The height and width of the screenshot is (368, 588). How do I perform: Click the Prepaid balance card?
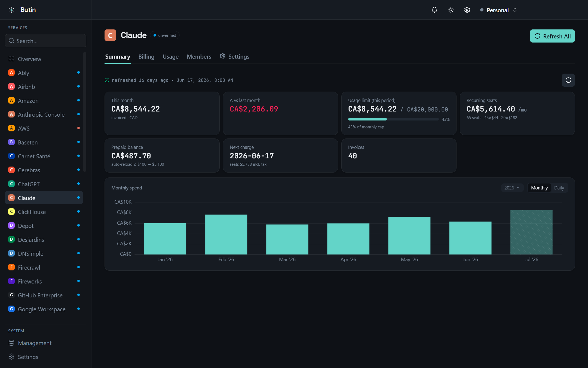tap(162, 155)
